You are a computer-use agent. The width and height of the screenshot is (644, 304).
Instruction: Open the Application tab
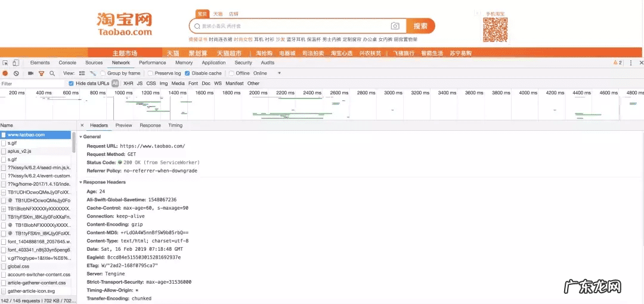point(213,63)
